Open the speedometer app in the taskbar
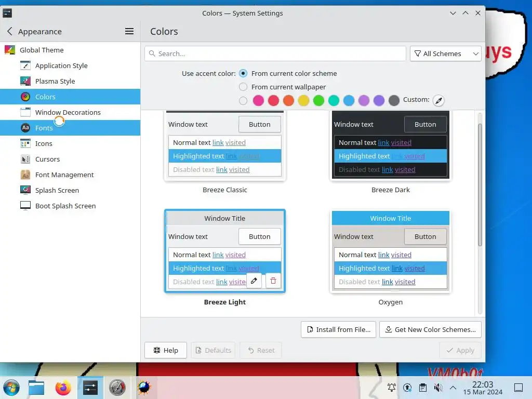 point(117,388)
